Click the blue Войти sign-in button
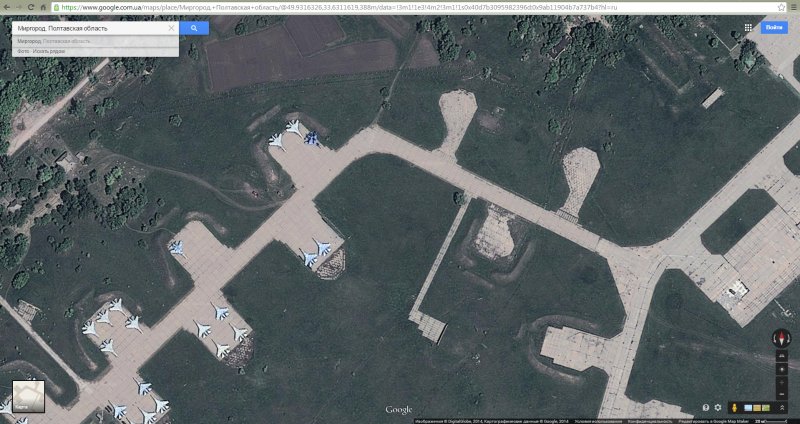Image resolution: width=800 pixels, height=424 pixels. pos(773,28)
